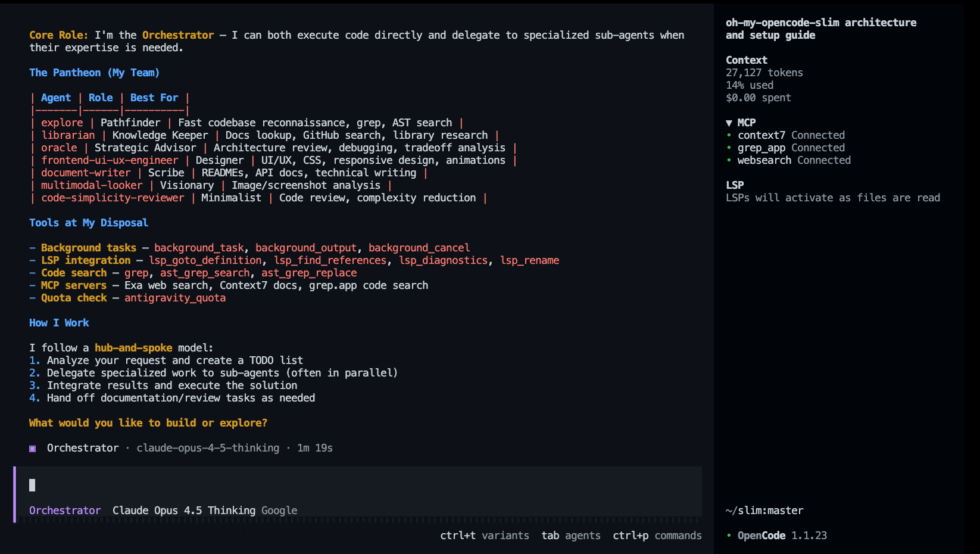This screenshot has height=554, width=980.
Task: Click the ~/slim:master directory path
Action: 764,511
